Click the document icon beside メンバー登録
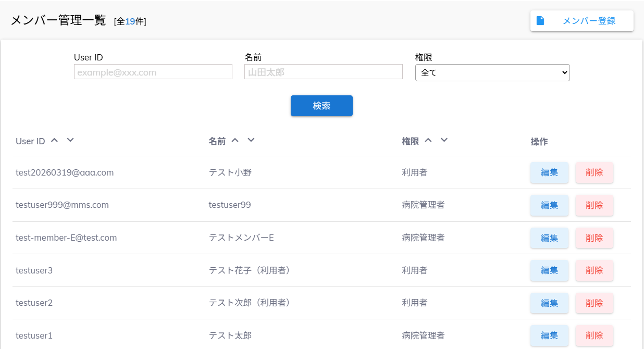The image size is (644, 349). [x=540, y=21]
